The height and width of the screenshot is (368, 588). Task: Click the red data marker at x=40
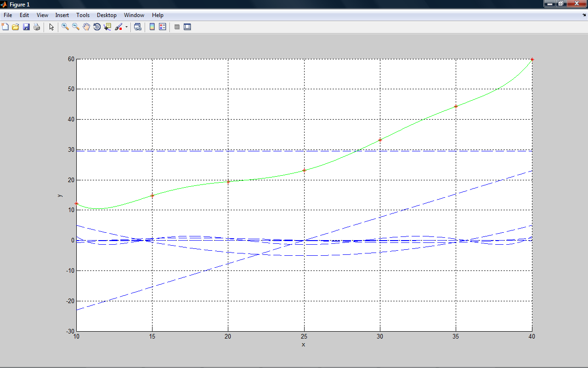click(532, 59)
